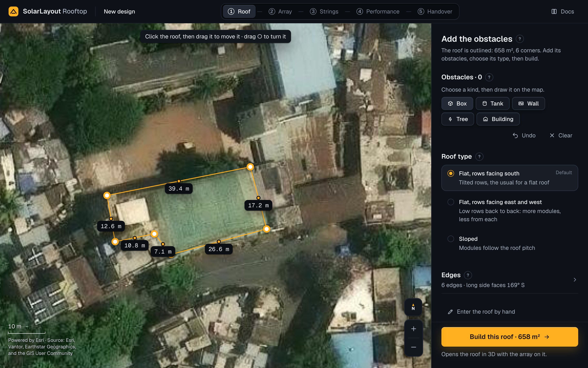
Task: Go to step 5 Handover
Action: [x=435, y=11]
